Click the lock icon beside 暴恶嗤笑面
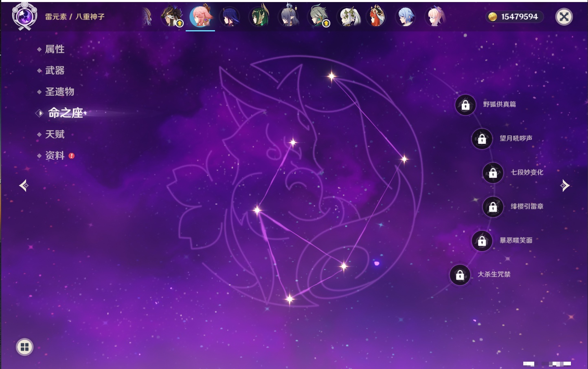The image size is (588, 369). (x=482, y=241)
